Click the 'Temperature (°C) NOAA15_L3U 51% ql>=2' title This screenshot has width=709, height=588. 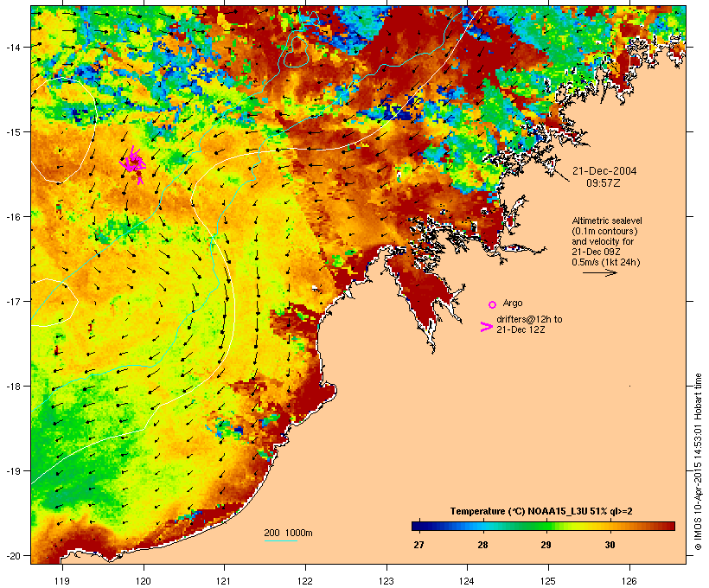point(541,511)
